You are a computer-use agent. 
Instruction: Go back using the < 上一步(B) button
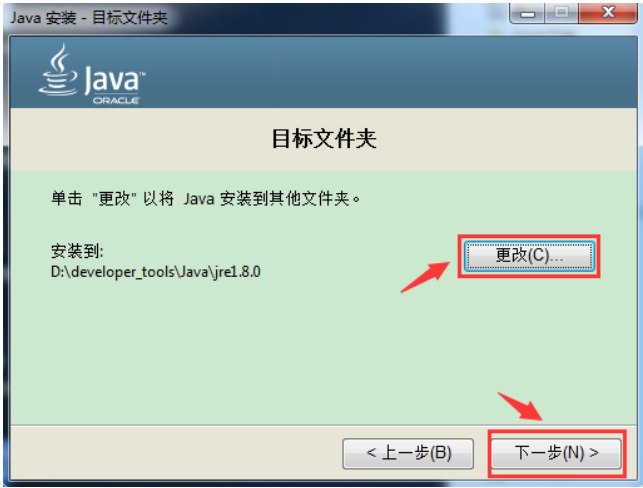coord(408,453)
